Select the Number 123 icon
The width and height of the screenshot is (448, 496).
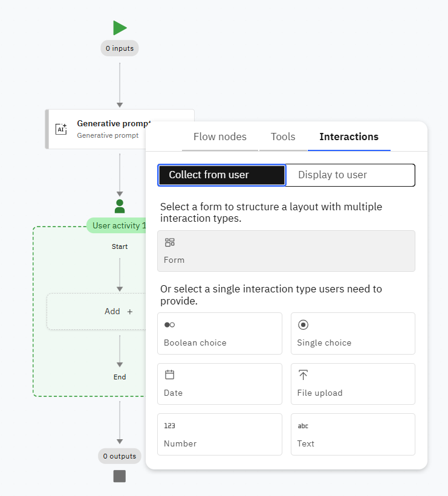tap(170, 426)
